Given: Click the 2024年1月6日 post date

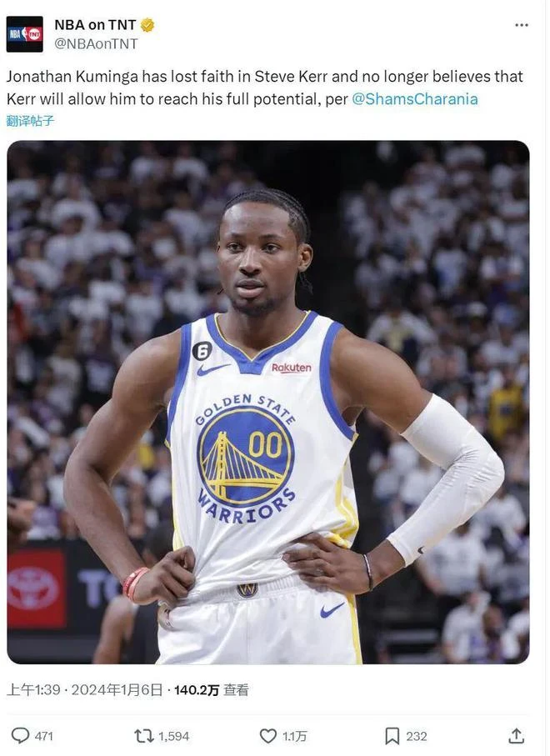Looking at the screenshot, I should (x=117, y=690).
